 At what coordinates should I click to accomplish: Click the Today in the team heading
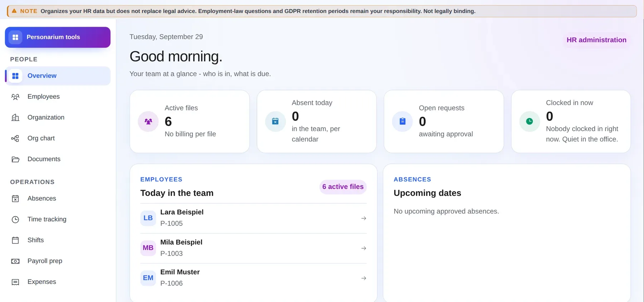[x=177, y=193]
